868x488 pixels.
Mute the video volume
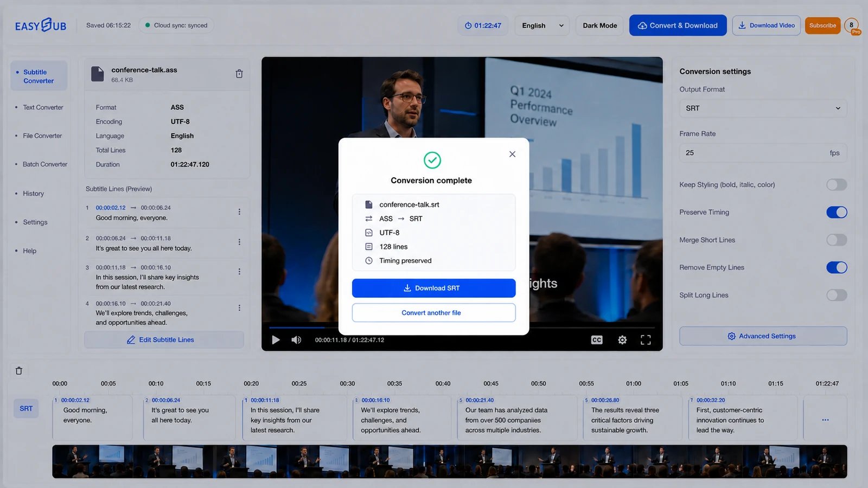pos(296,340)
